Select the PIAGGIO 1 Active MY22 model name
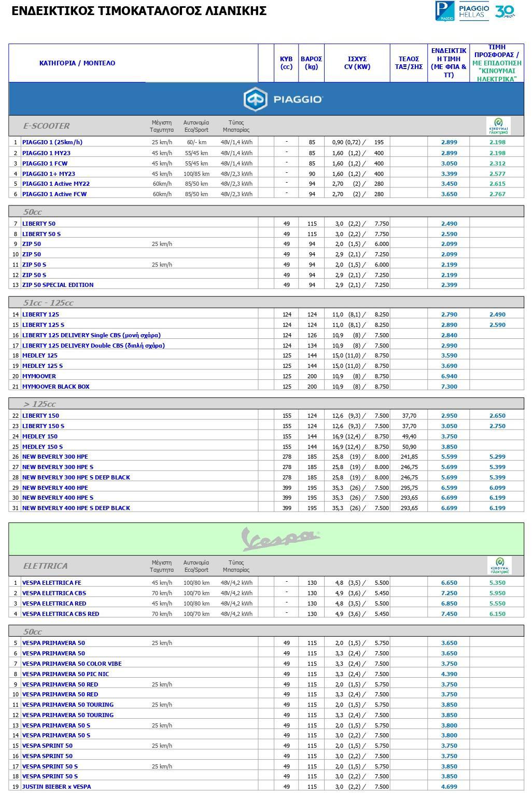This screenshot has height=796, width=532. click(56, 184)
